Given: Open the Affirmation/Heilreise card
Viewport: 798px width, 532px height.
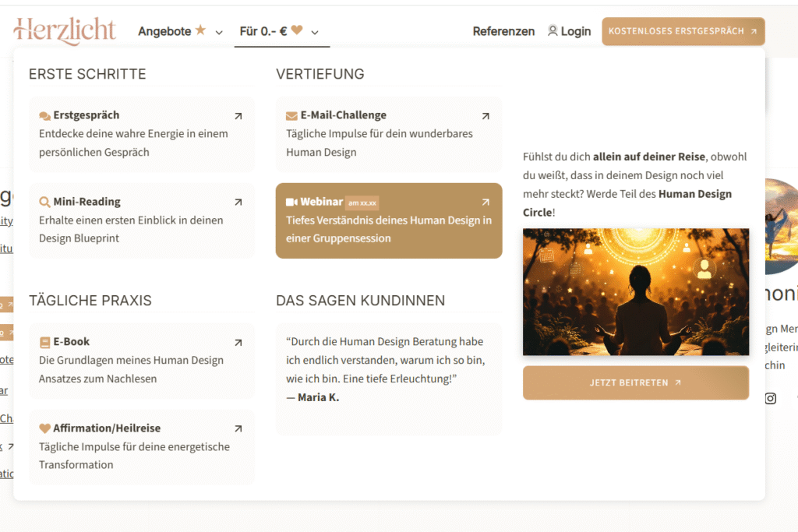Looking at the screenshot, I should [x=142, y=447].
